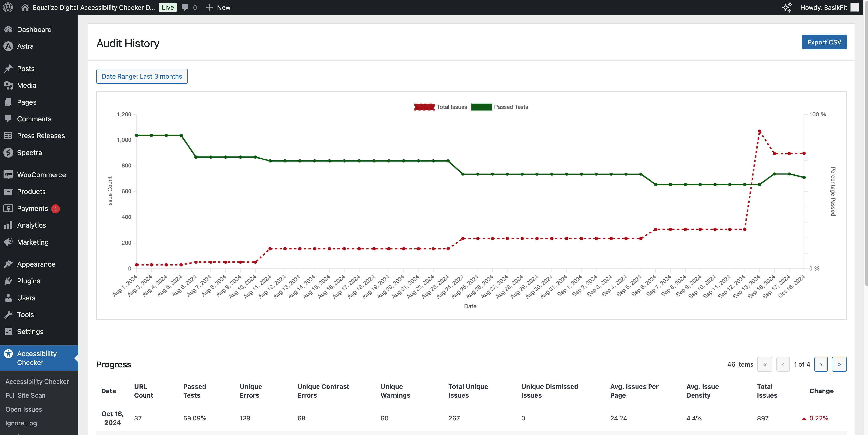Click the Comments speech icon in sidebar
Screen dimensions: 868x435
coord(8,119)
